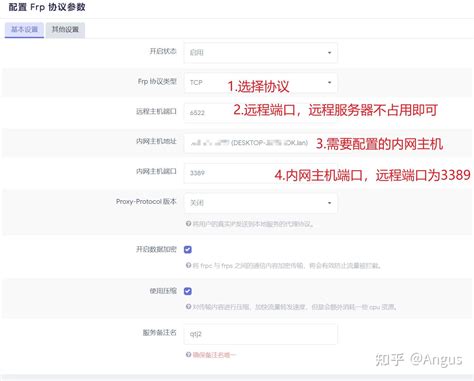474x381 pixels.
Task: Click the 服务备注名 label
Action: 159,333
